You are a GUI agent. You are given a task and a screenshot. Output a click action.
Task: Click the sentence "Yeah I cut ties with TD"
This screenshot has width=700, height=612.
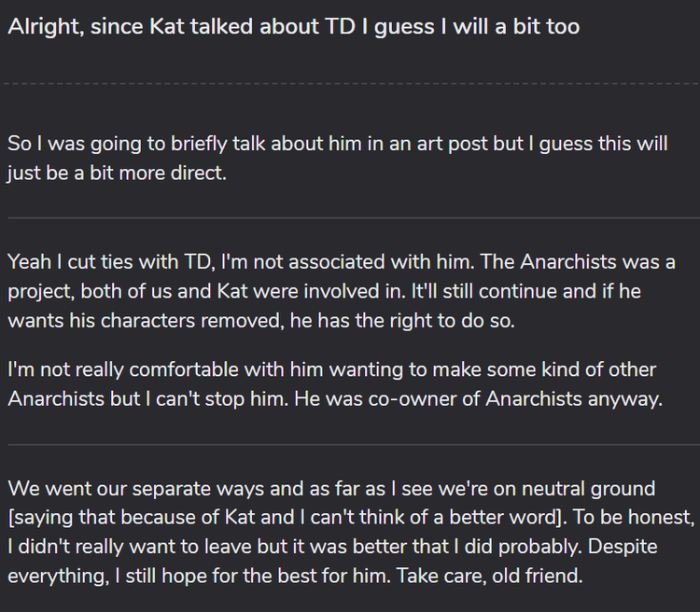tap(241, 261)
